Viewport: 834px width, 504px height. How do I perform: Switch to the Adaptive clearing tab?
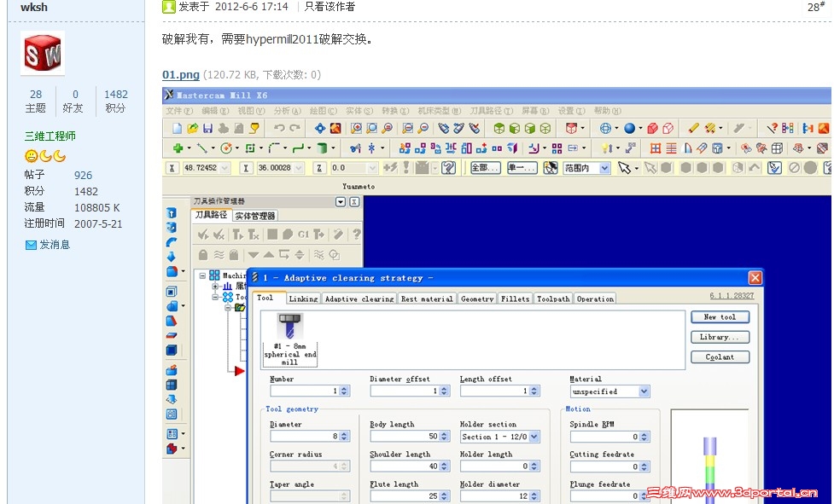(359, 298)
